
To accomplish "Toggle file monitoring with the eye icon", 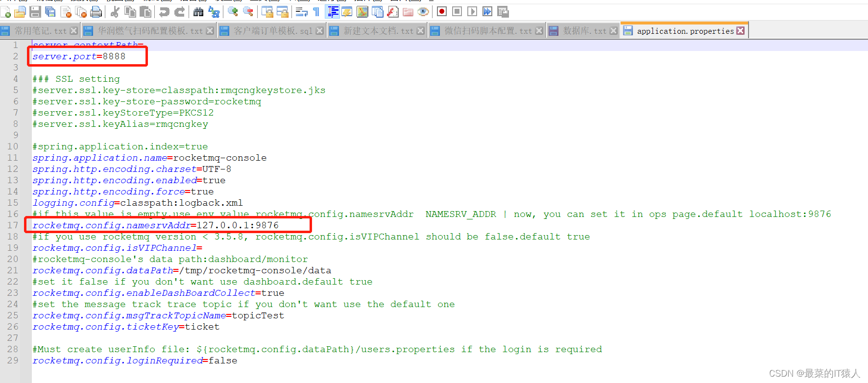I will click(x=423, y=12).
